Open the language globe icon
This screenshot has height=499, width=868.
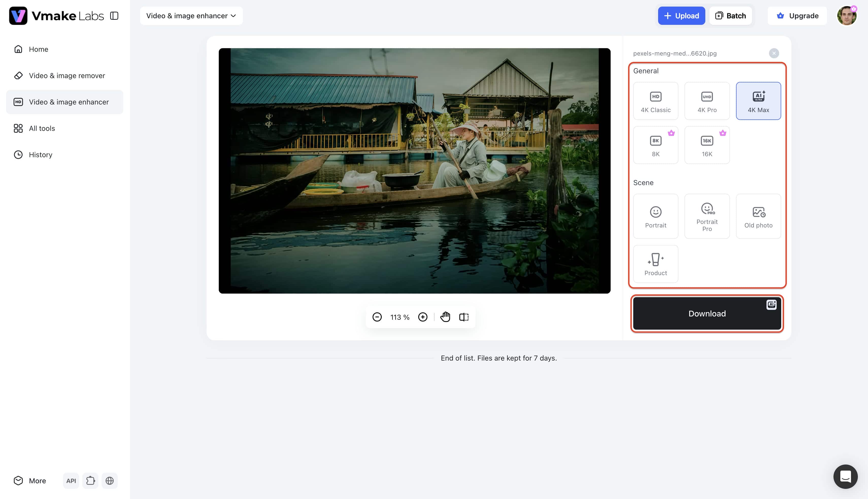point(110,480)
